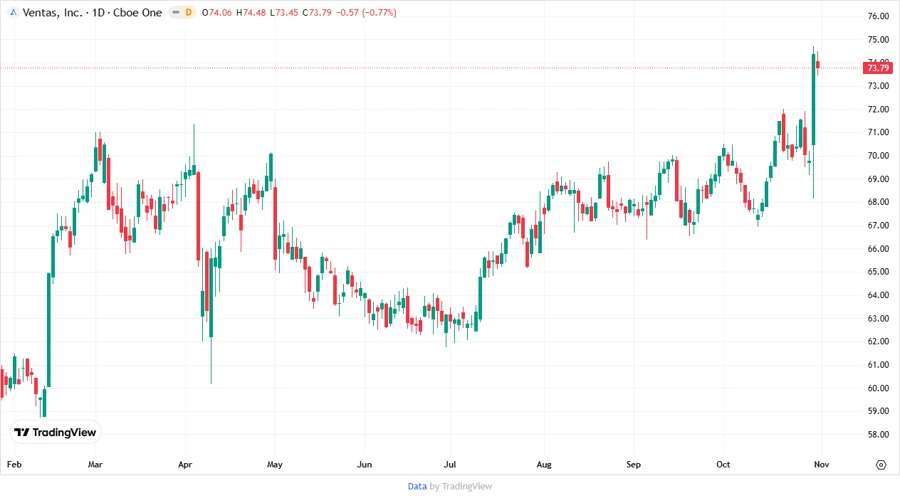Click the 68.00 price axis label
The image size is (900, 498).
(x=878, y=202)
